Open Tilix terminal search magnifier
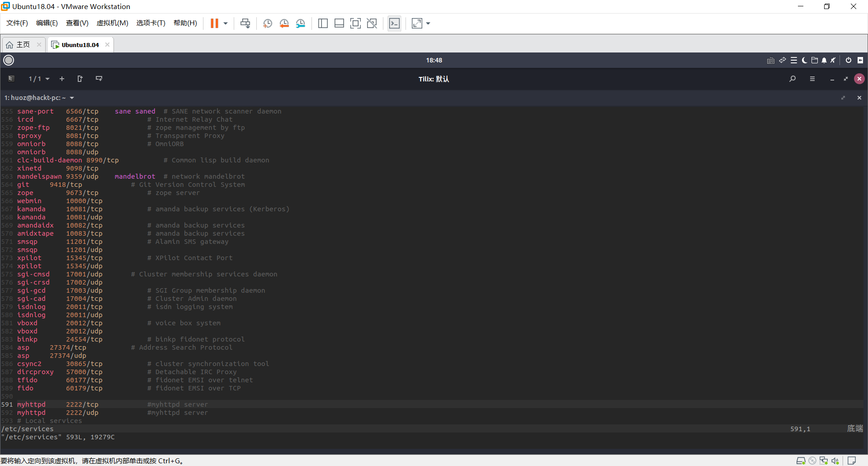The image size is (868, 466). [793, 79]
